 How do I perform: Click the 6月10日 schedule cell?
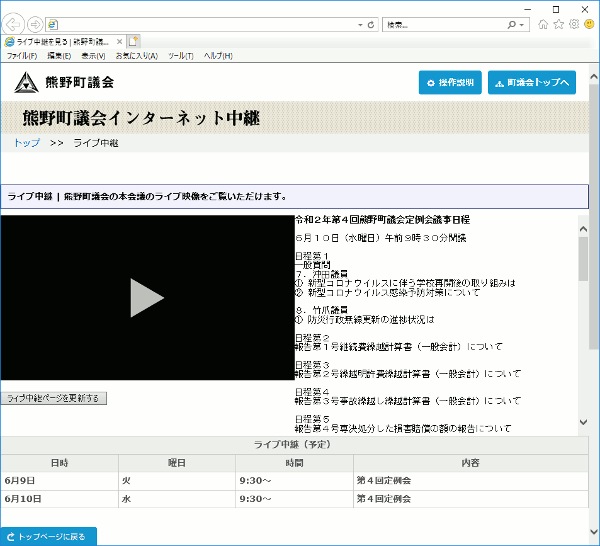coord(59,499)
